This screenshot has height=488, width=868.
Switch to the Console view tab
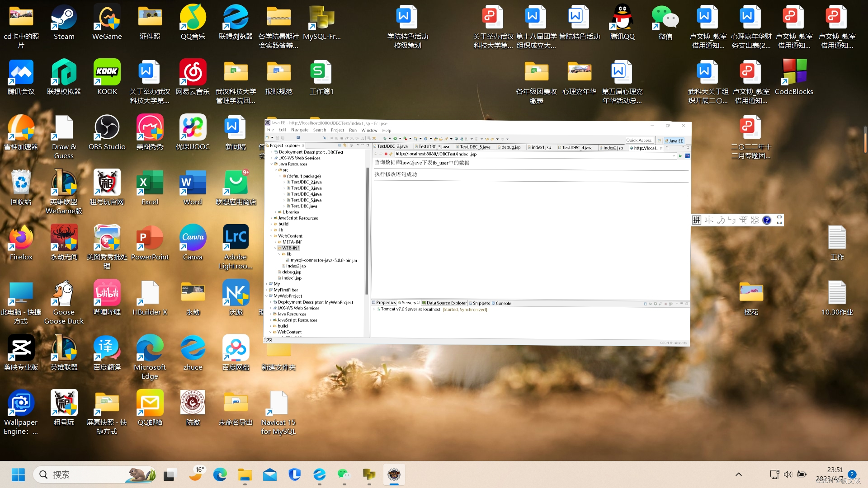click(x=501, y=303)
